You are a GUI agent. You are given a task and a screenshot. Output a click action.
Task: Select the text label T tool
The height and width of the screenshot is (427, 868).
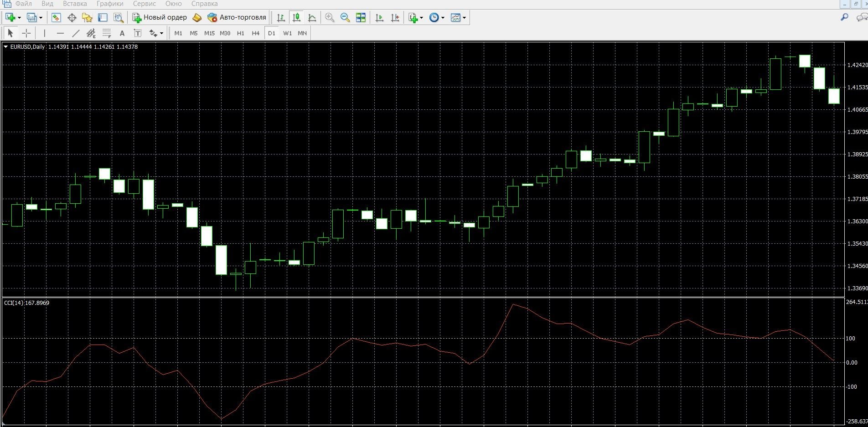(138, 33)
